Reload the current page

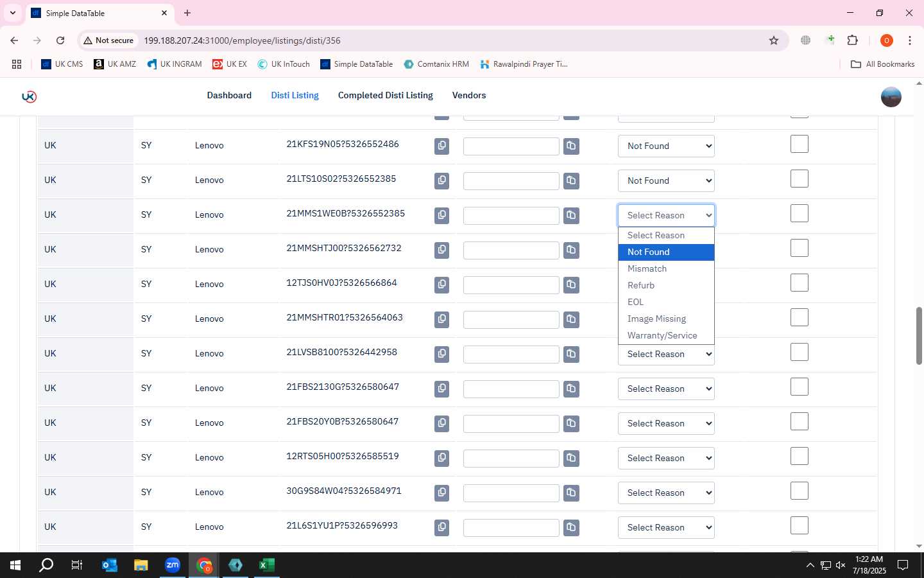[60, 40]
